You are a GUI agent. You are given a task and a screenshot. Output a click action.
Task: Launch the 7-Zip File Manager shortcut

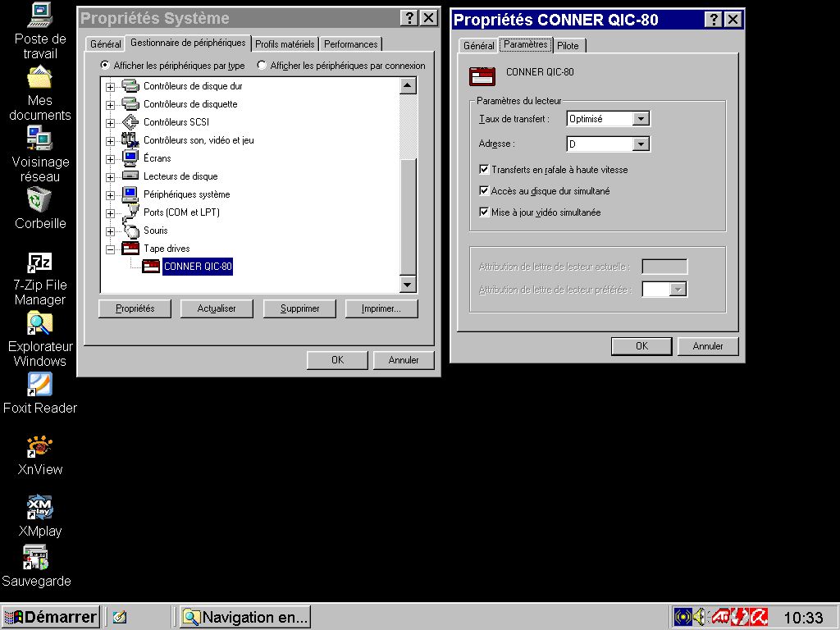pos(40,262)
